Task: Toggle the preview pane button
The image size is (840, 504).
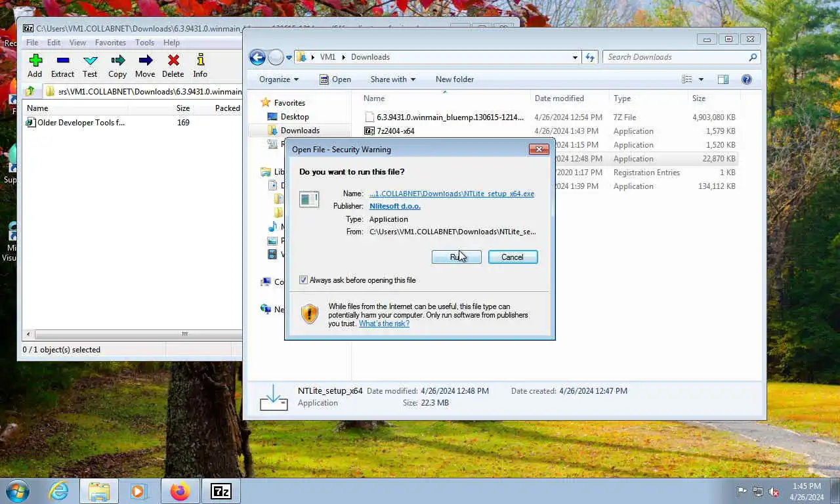Action: coord(723,79)
